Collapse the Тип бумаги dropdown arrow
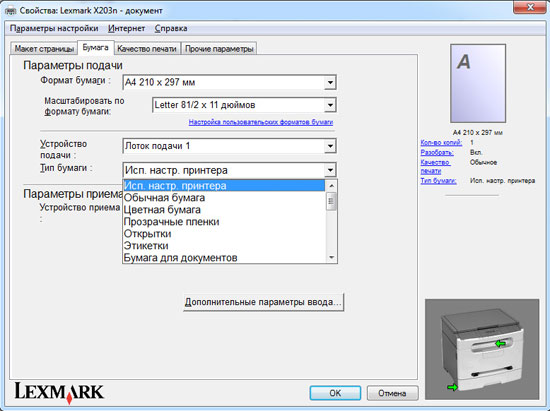550x411 pixels. (x=330, y=170)
